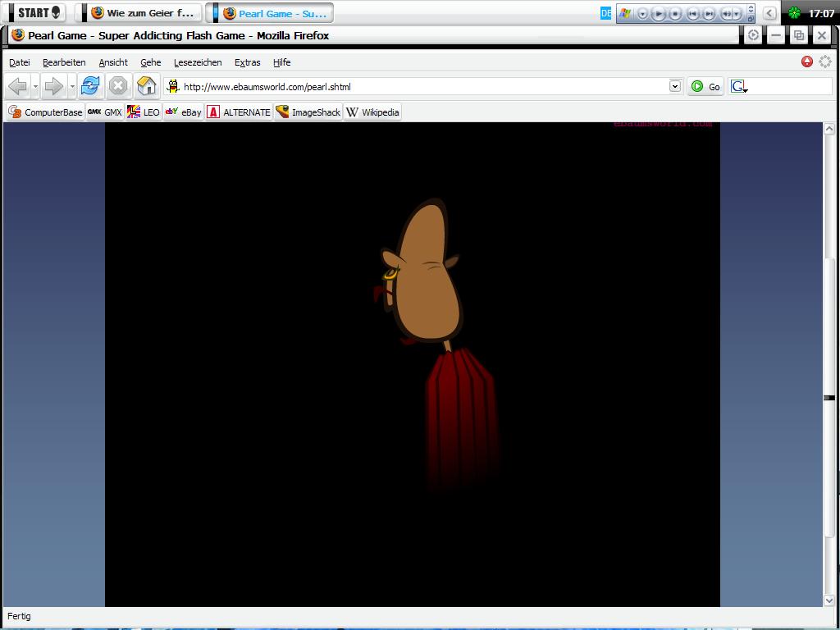Click the page scrollbar up arrow
This screenshot has width=840, height=630.
pyautogui.click(x=829, y=129)
